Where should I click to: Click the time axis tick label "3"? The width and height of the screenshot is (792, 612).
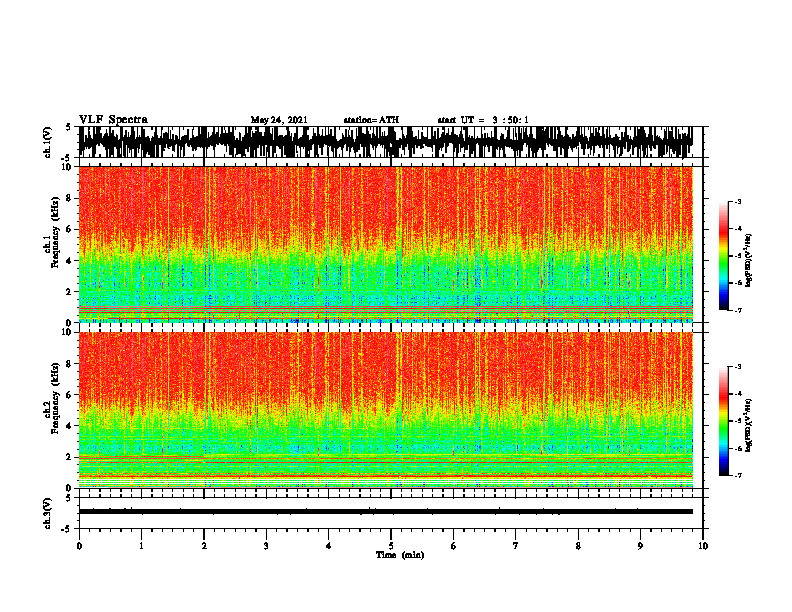coord(266,546)
